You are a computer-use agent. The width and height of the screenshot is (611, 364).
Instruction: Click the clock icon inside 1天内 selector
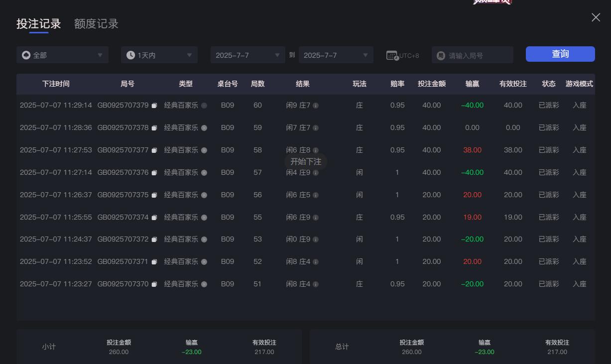[x=130, y=55]
